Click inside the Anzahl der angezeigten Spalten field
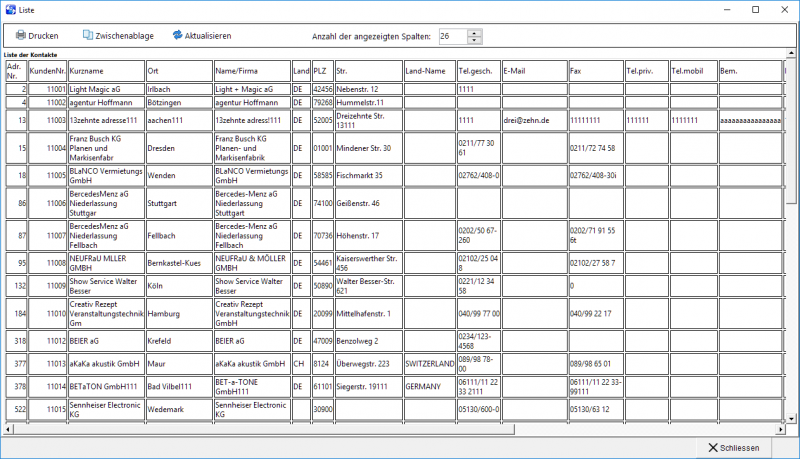The height and width of the screenshot is (459, 800). [x=453, y=36]
